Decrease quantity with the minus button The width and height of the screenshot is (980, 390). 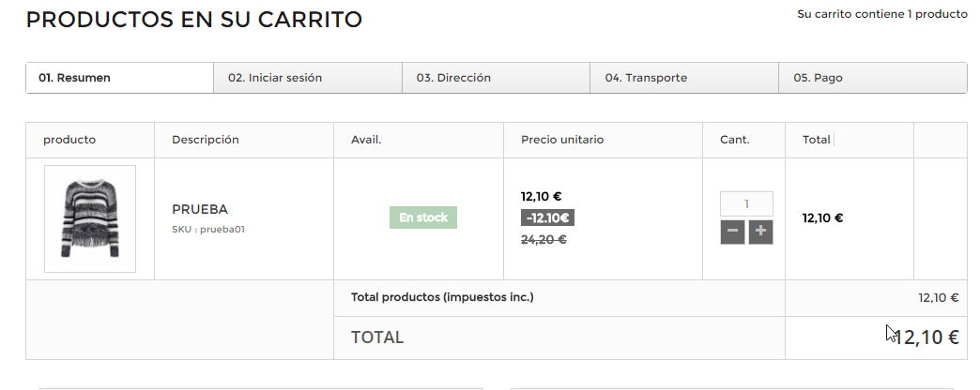[732, 232]
